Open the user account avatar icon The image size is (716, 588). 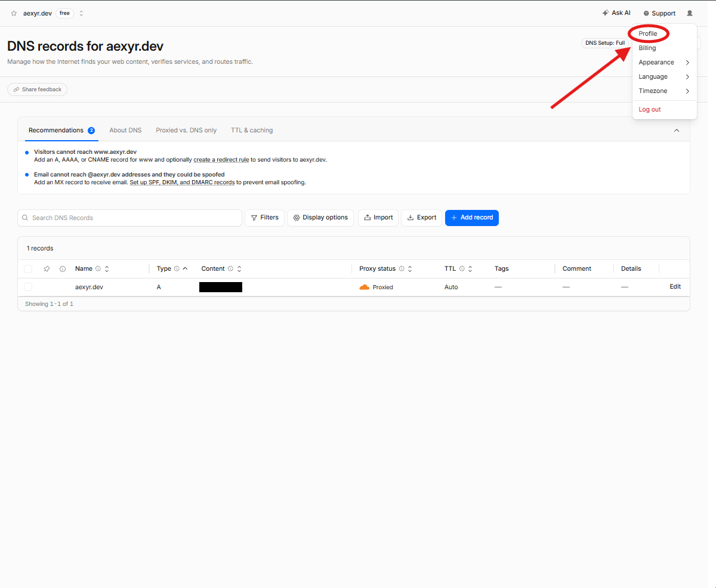pos(690,13)
